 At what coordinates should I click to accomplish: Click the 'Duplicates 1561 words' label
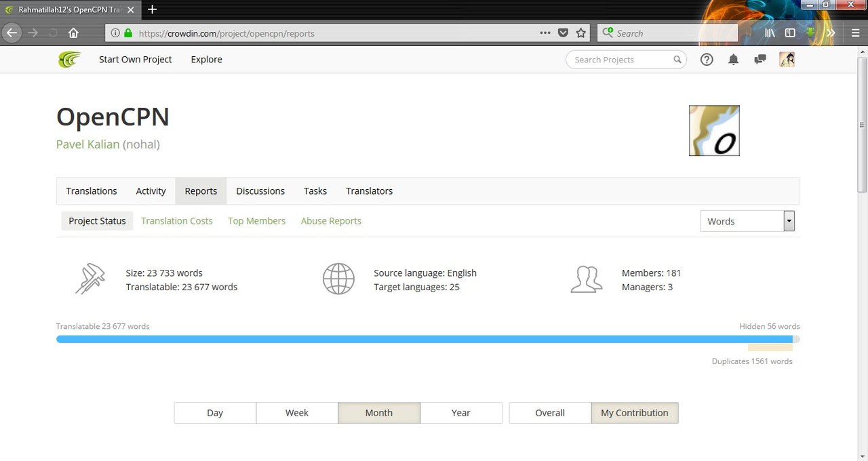(x=752, y=361)
